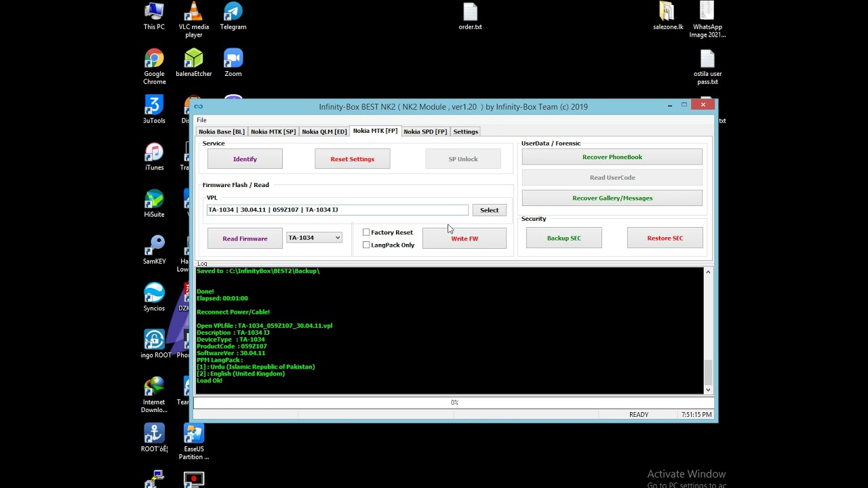Click the 'Load Ok!' log line
868x488 pixels.
[x=210, y=381]
